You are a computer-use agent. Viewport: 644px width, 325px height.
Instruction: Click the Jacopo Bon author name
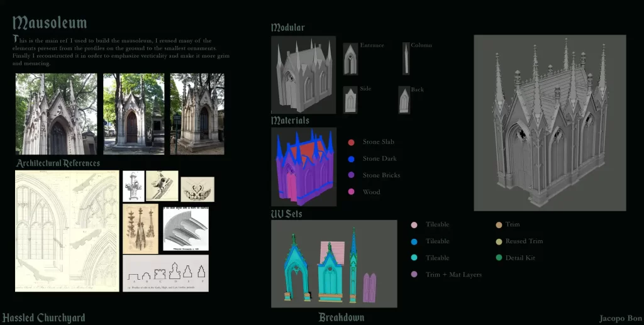tap(620, 319)
